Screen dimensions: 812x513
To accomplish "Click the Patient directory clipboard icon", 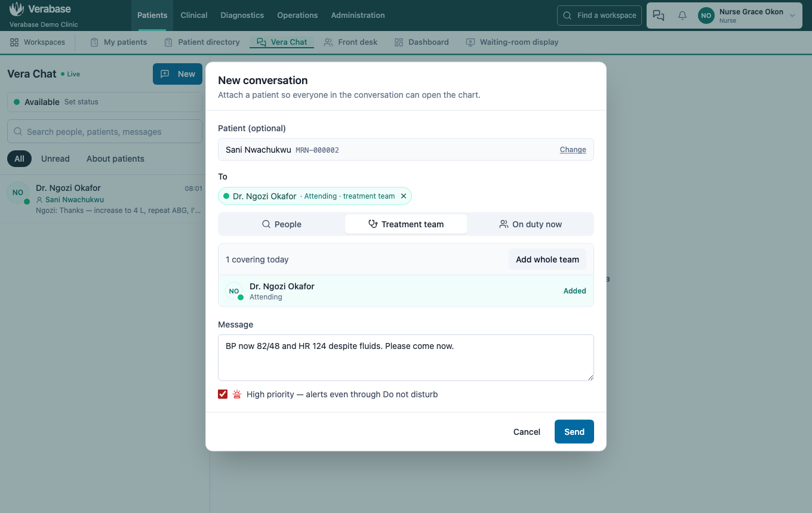I will click(168, 42).
